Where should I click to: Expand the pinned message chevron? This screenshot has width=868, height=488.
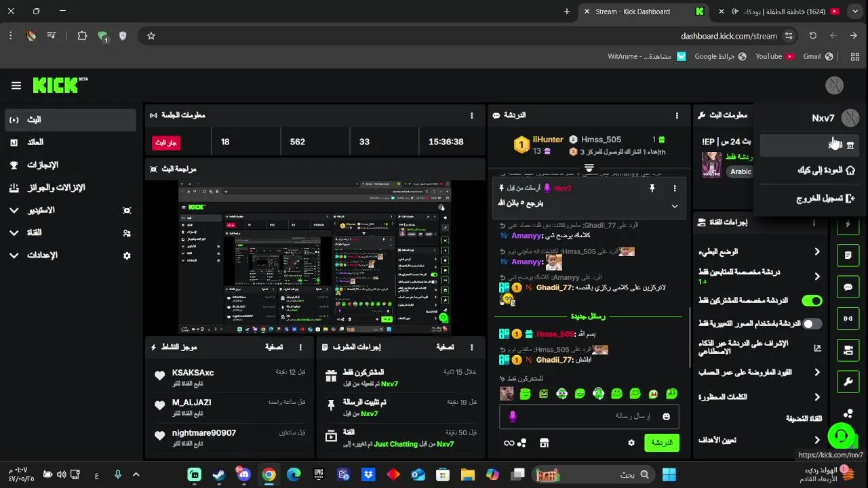pos(674,206)
